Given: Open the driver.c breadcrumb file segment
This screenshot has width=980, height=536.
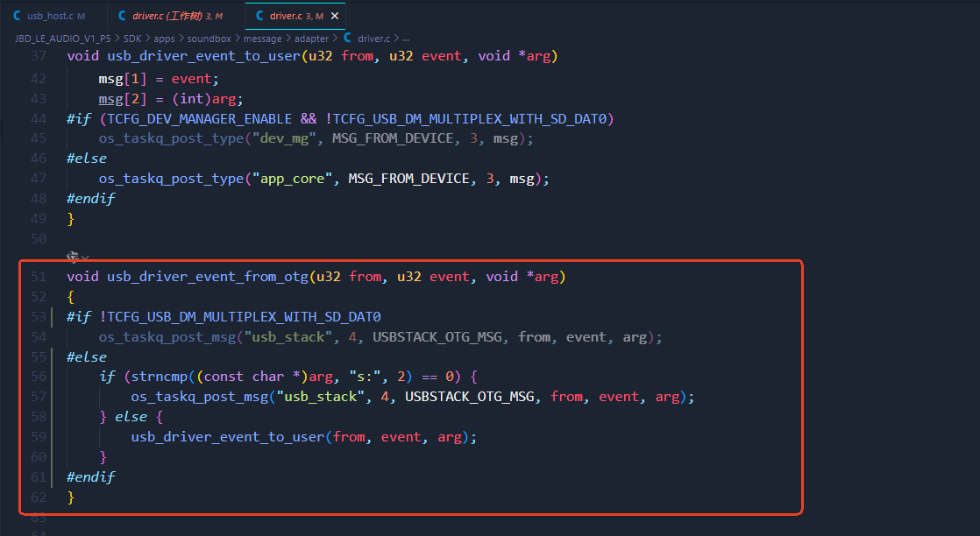Looking at the screenshot, I should 373,39.
